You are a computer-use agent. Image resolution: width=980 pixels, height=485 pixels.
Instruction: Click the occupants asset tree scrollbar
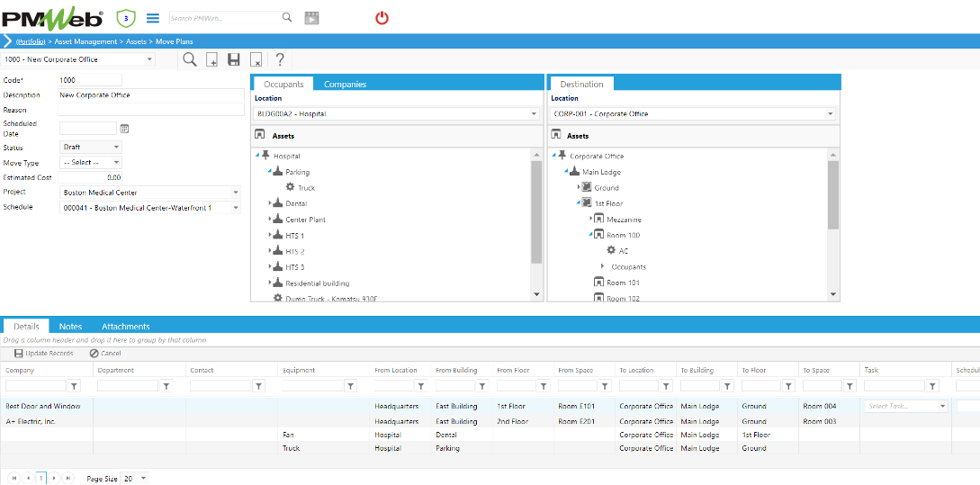(537, 212)
